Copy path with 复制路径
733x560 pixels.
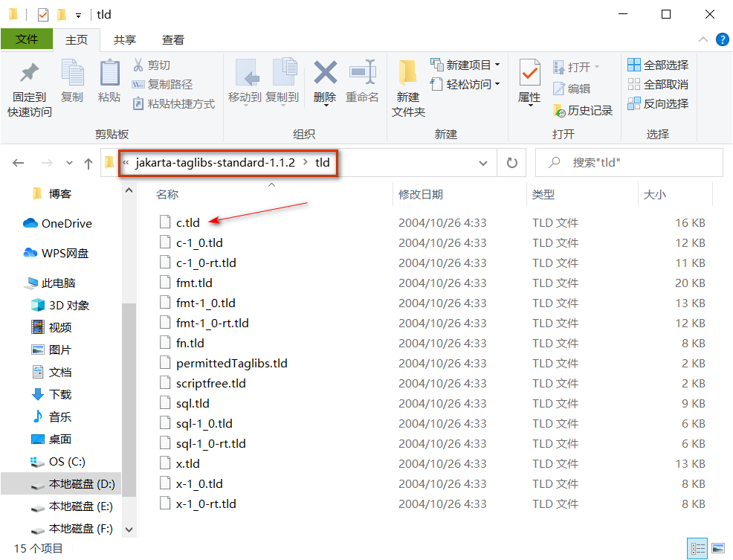[163, 84]
